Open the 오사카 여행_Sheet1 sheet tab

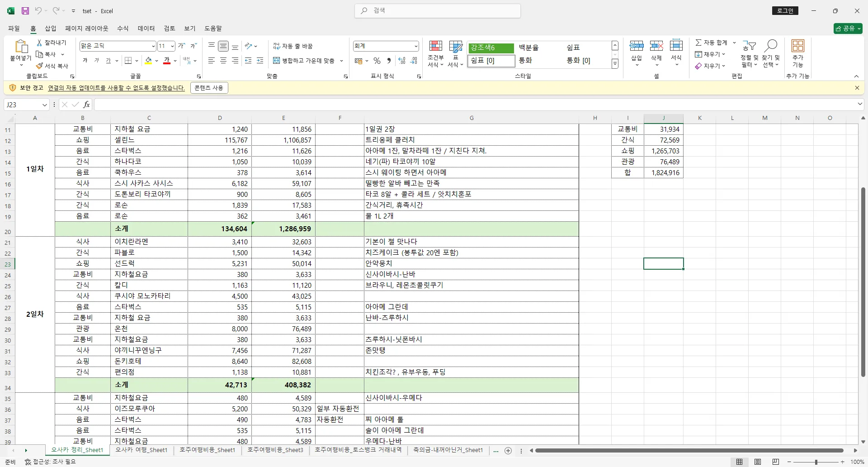click(x=142, y=450)
